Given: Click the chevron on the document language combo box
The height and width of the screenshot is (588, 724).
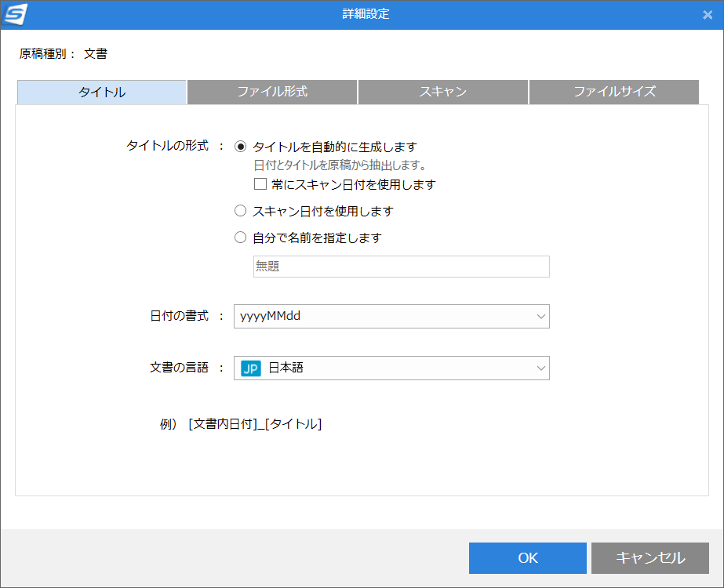Looking at the screenshot, I should coord(540,368).
